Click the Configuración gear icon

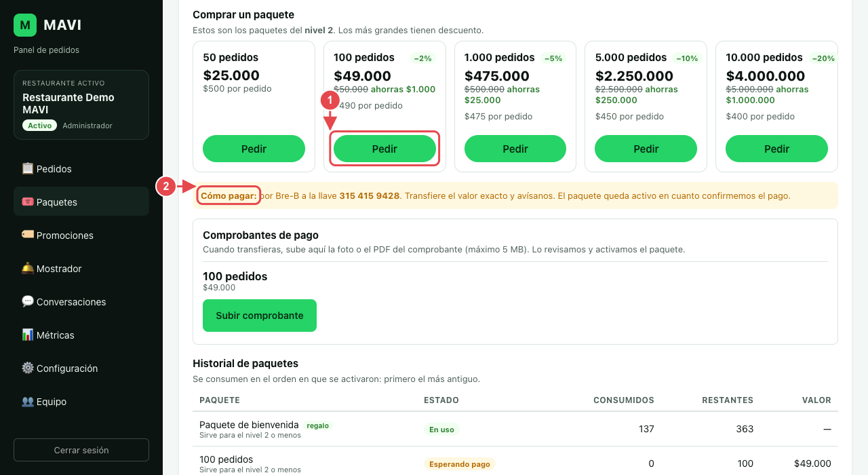point(28,368)
